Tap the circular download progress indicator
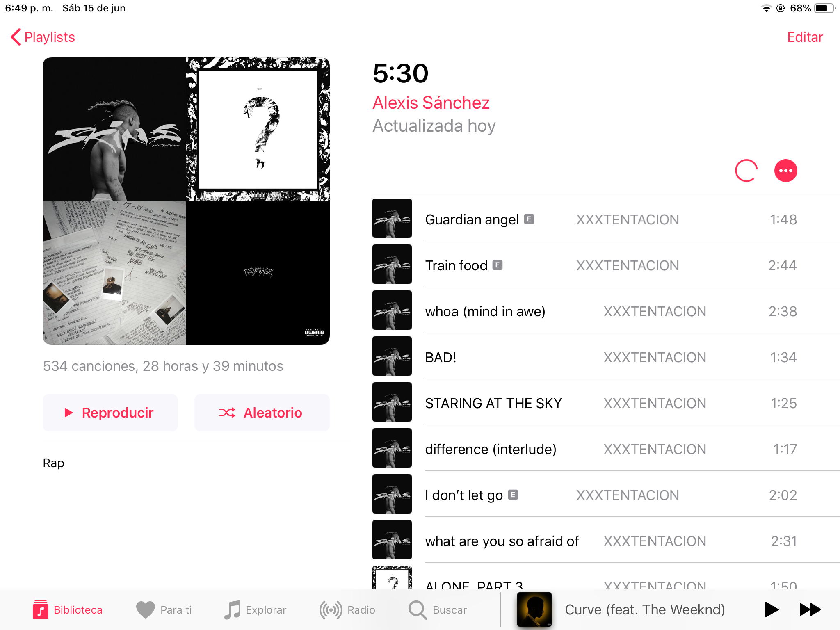This screenshot has height=630, width=840. point(746,171)
